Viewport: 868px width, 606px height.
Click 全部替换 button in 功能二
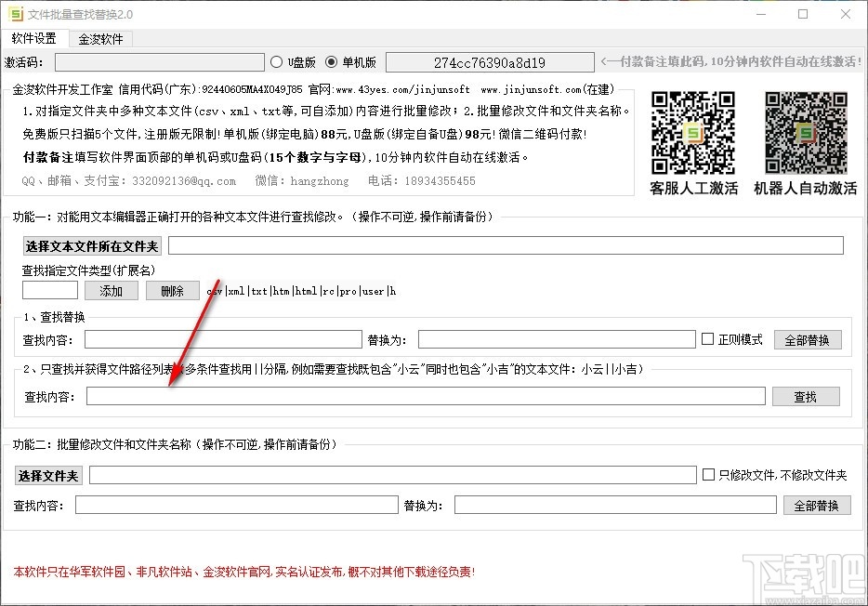tap(817, 506)
